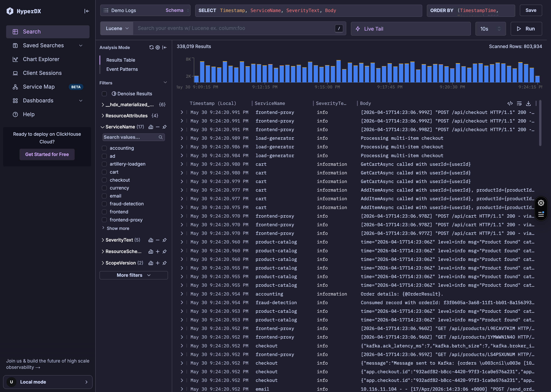Screen dimensions: 551x392
Task: Click the ScopeVersion plus icon
Action: (x=157, y=263)
